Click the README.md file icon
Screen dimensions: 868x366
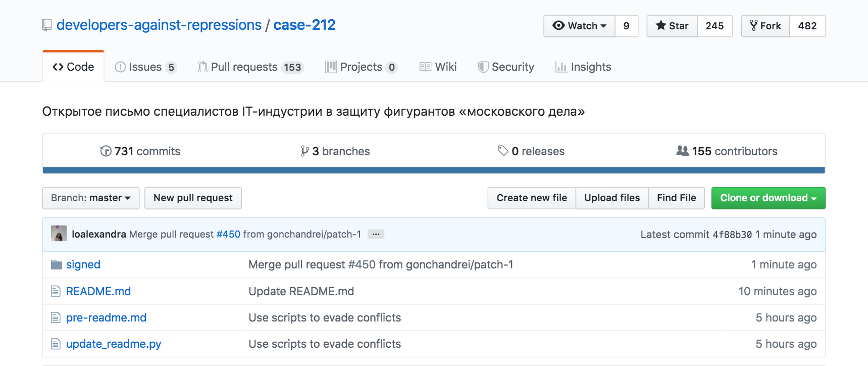[56, 291]
